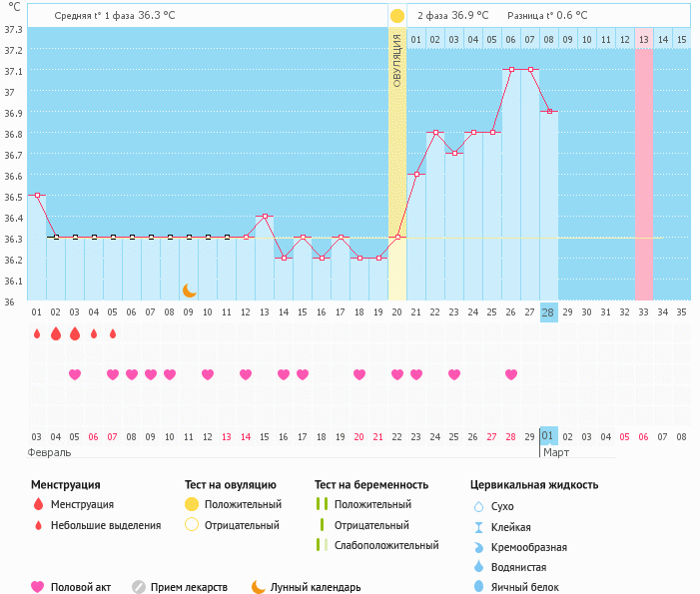Click the negative ovulation test legend circle
The width and height of the screenshot is (700, 594).
(x=192, y=525)
